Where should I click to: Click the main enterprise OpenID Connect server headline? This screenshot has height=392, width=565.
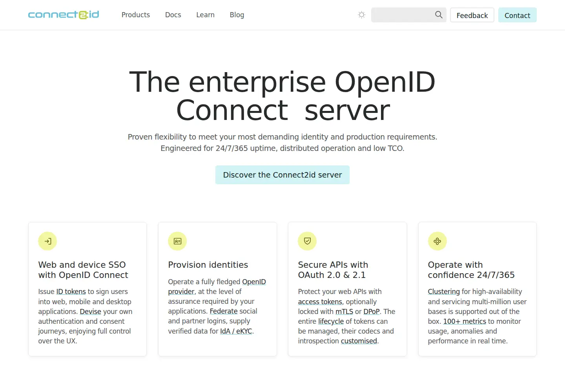[x=282, y=96]
